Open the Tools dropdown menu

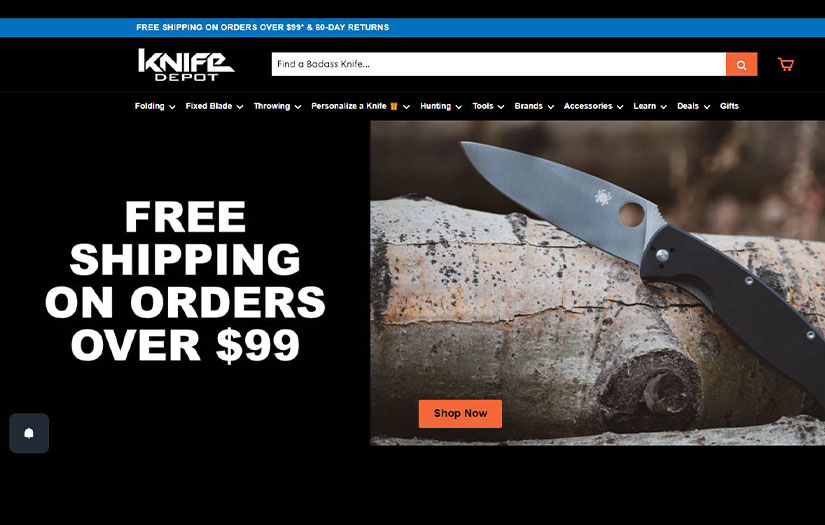click(488, 106)
